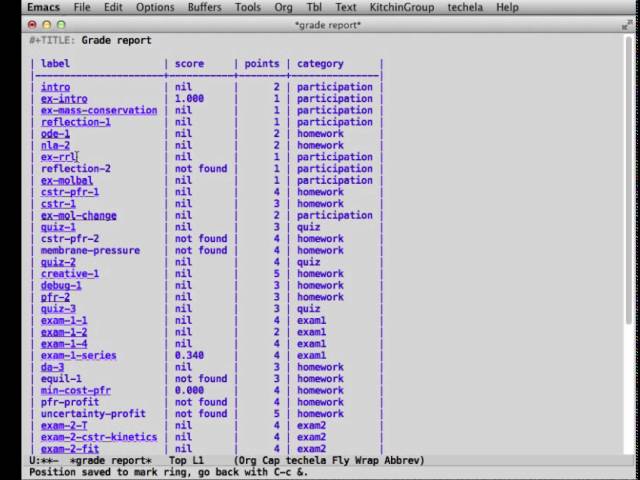This screenshot has height=480, width=640.
Task: Click the cstr-pfr-2 label text
Action: pyautogui.click(x=70, y=239)
